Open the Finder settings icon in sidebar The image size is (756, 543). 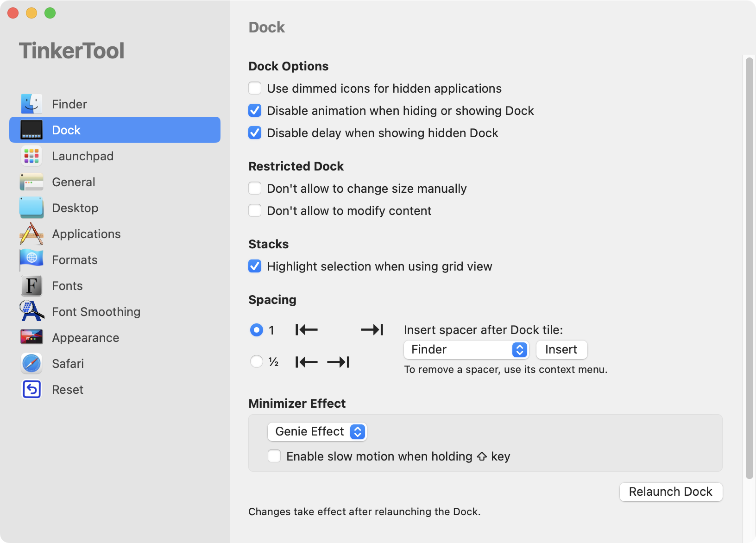(31, 104)
